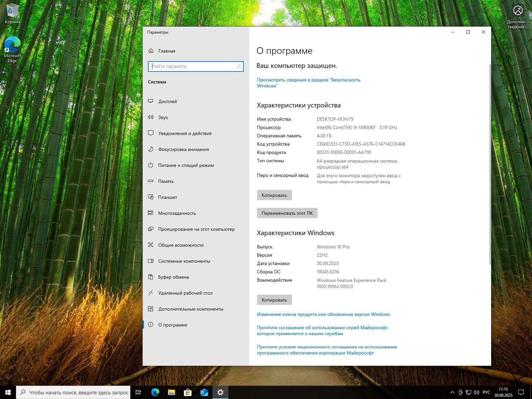Select the Microsoft Edge desktop shortcut

point(13,49)
